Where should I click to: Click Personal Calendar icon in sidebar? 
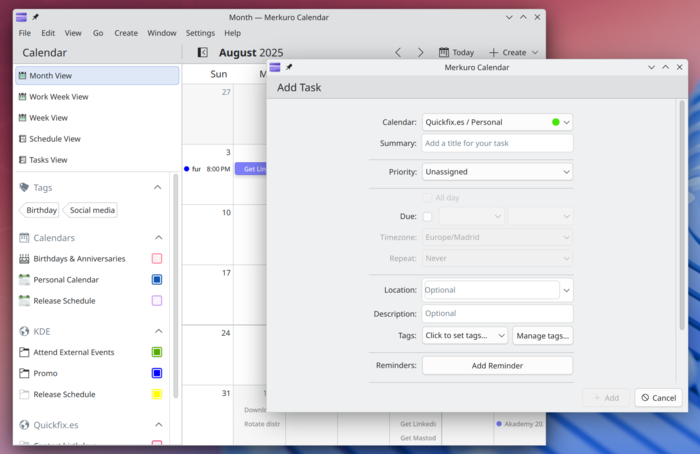point(24,280)
